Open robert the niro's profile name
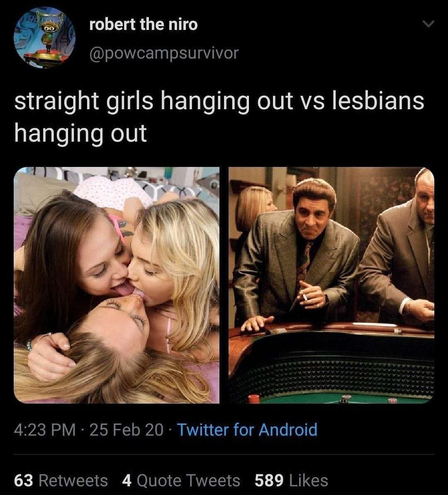The height and width of the screenshot is (495, 448). click(x=144, y=25)
